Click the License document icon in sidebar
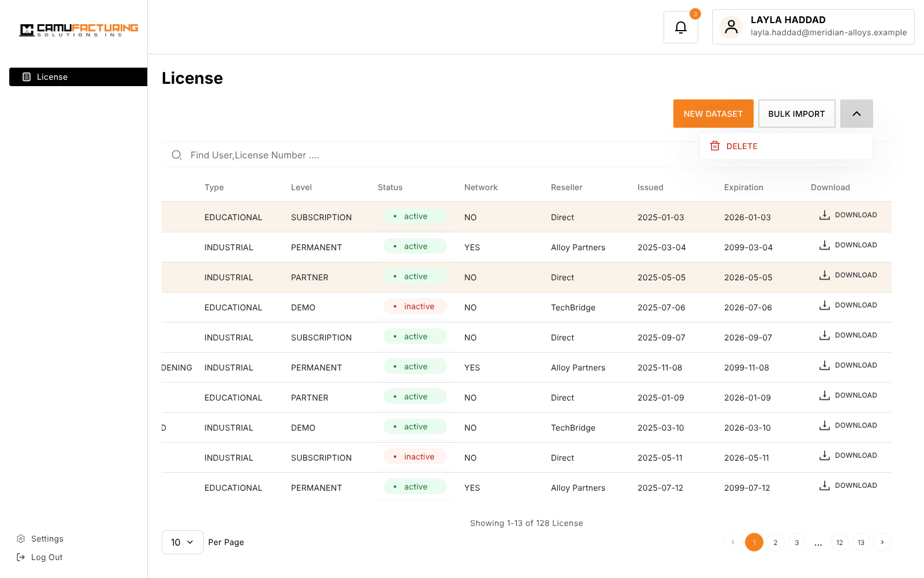Viewport: 924px width, 578px height. tap(27, 77)
